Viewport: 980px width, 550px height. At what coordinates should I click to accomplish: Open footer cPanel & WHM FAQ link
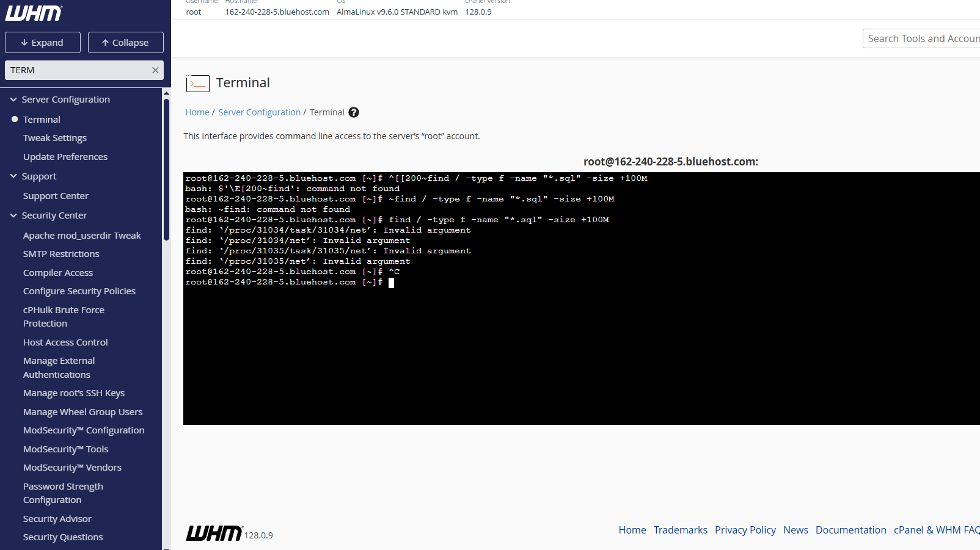coord(937,530)
